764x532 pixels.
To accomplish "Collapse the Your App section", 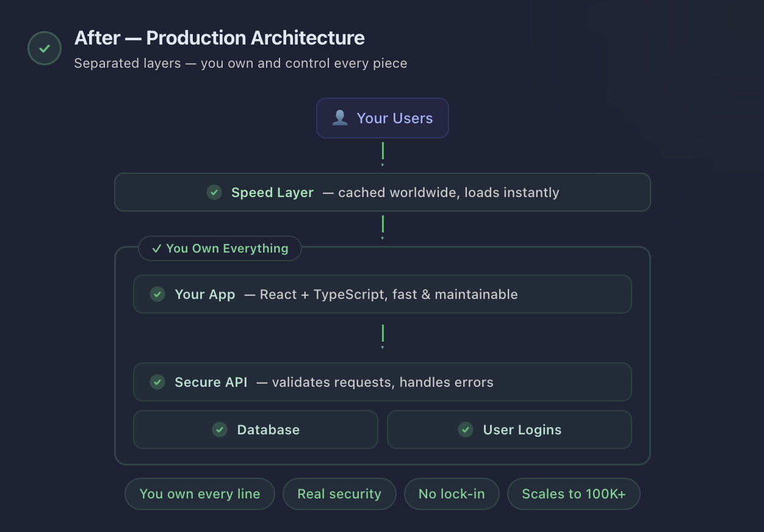I will click(383, 294).
